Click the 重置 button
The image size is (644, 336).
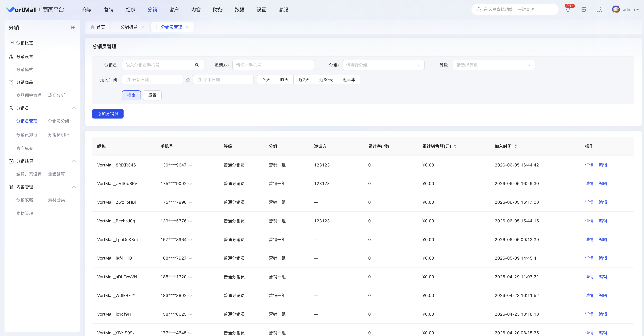tap(152, 95)
